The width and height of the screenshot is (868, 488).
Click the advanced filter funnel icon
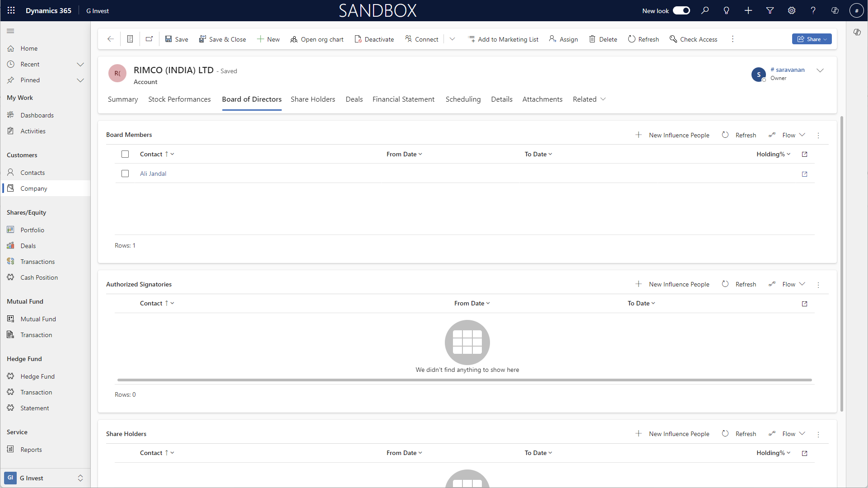click(770, 10)
